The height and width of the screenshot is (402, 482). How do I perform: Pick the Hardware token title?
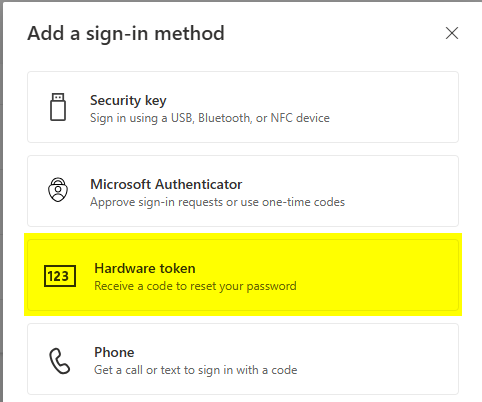(145, 268)
